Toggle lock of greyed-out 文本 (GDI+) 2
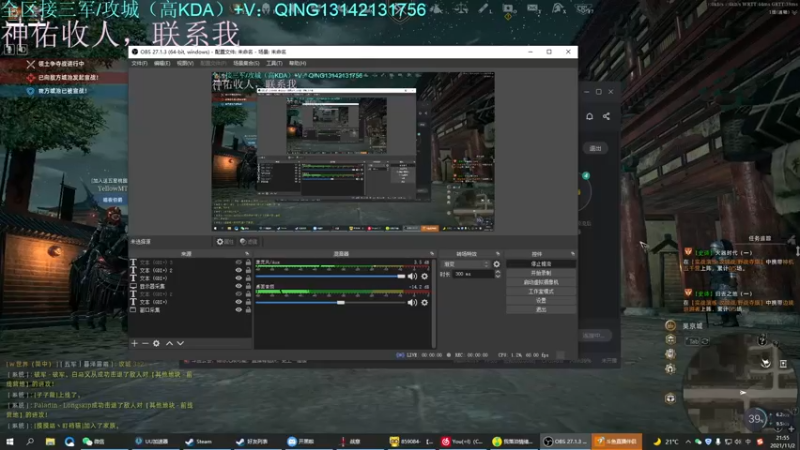Image resolution: width=800 pixels, height=450 pixels. 248,294
